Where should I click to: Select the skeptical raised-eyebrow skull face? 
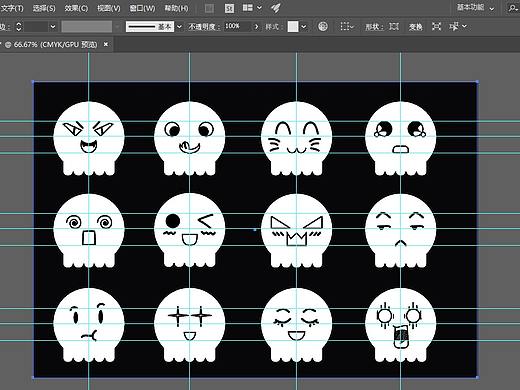click(x=89, y=325)
